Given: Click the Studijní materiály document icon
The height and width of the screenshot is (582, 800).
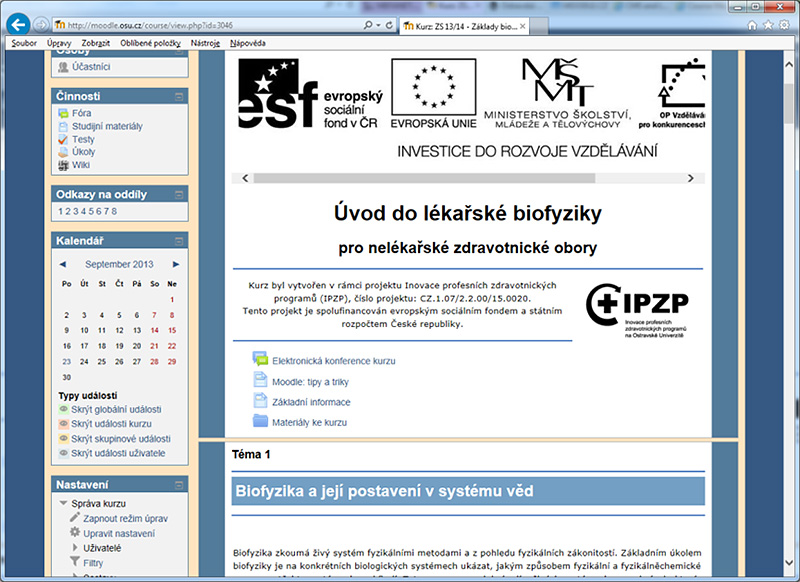Looking at the screenshot, I should (x=63, y=126).
